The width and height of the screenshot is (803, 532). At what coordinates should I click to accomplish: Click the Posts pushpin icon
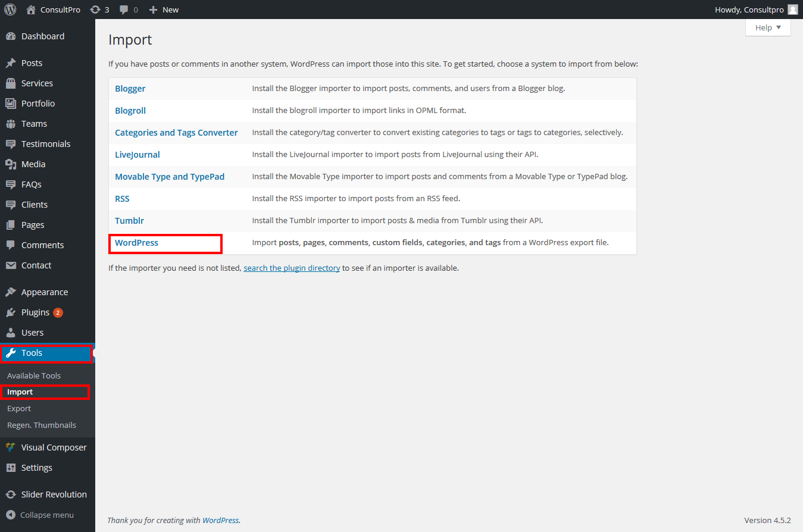[x=11, y=63]
